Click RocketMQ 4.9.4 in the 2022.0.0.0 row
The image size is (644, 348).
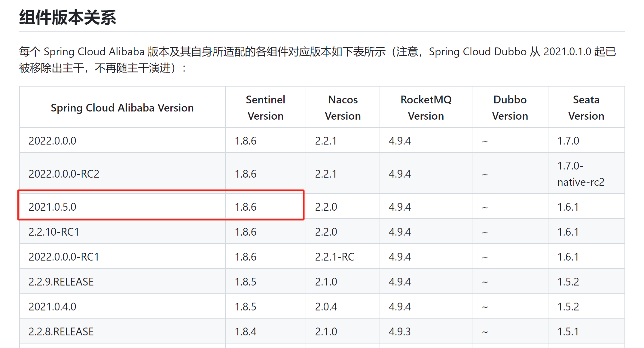pos(426,140)
